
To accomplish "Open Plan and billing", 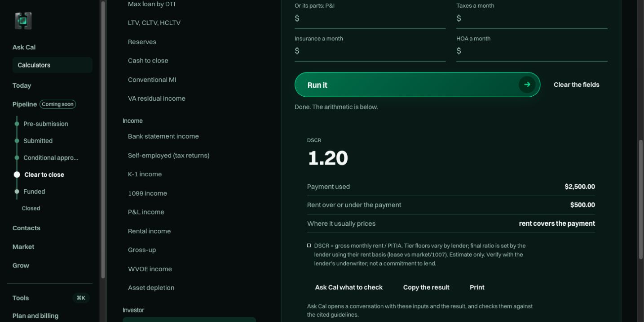I will (x=35, y=316).
